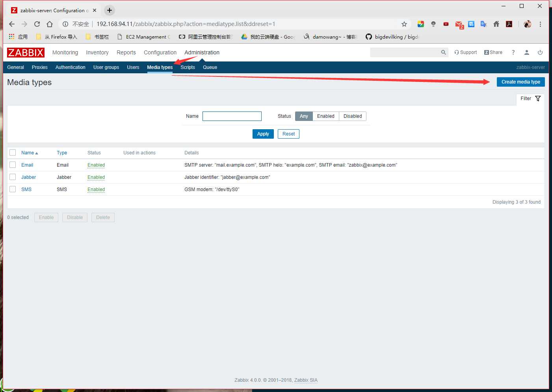Viewport: 552px width, 392px height.
Task: Switch to the Authentication submenu
Action: click(71, 67)
